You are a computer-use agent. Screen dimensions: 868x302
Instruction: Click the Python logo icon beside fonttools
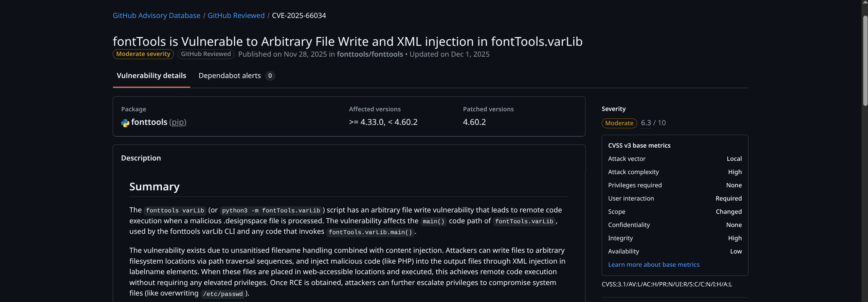[x=125, y=123]
